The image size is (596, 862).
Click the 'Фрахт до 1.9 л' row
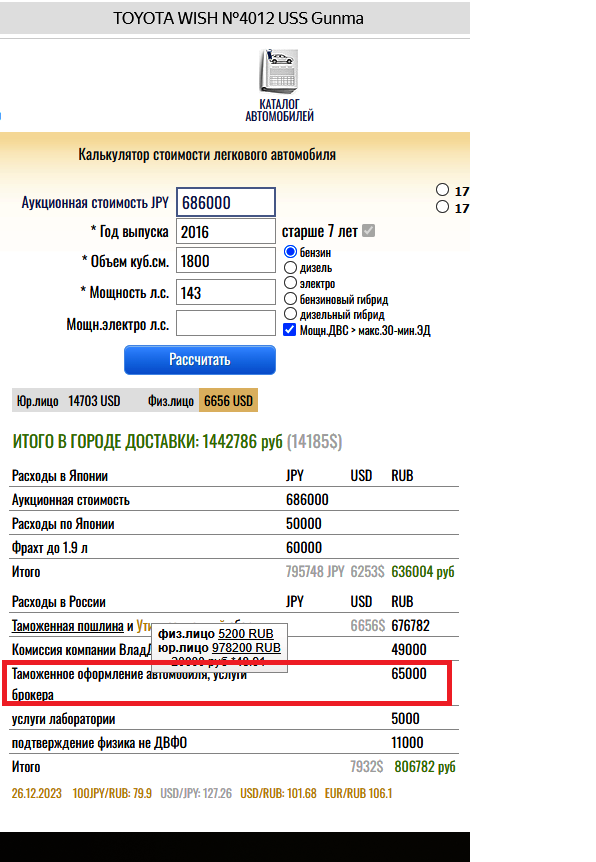[235, 548]
